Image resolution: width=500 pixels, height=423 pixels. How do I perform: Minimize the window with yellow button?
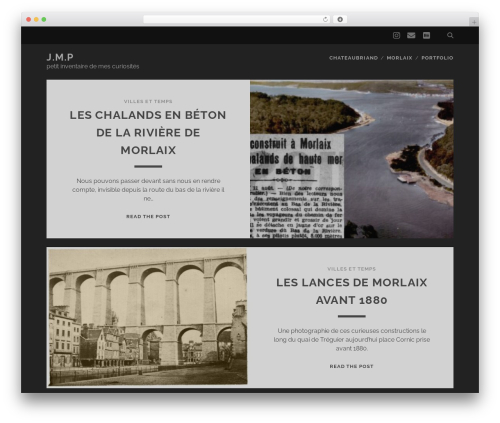(36, 19)
